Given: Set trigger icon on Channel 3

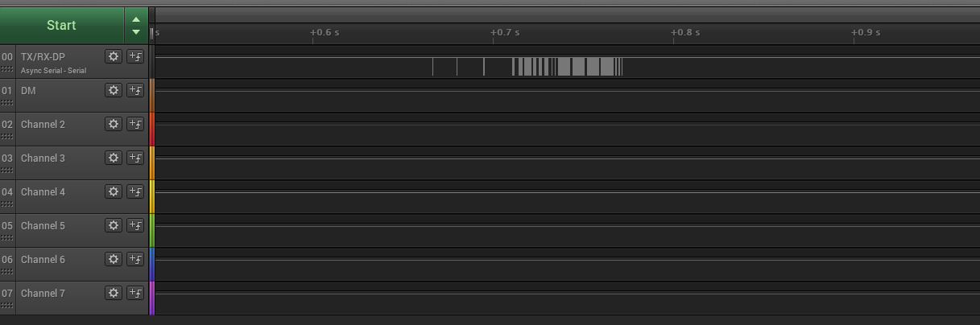Looking at the screenshot, I should point(135,158).
